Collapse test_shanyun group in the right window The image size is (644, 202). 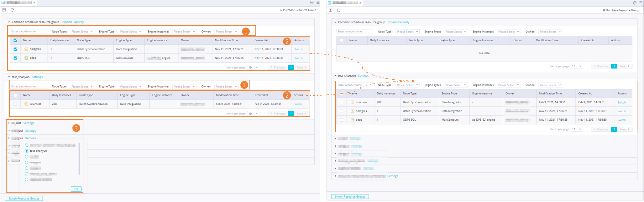(x=335, y=76)
